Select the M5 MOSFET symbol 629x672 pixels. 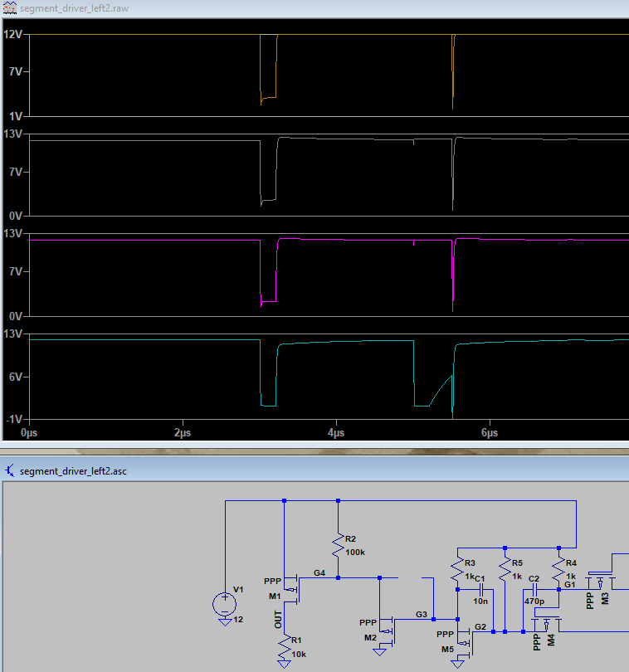pos(466,641)
